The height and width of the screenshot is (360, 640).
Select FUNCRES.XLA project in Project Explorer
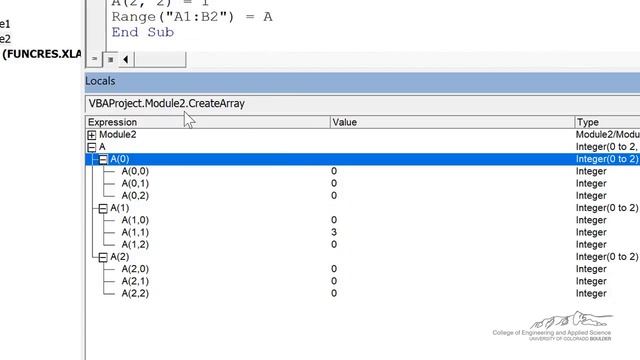tap(41, 54)
